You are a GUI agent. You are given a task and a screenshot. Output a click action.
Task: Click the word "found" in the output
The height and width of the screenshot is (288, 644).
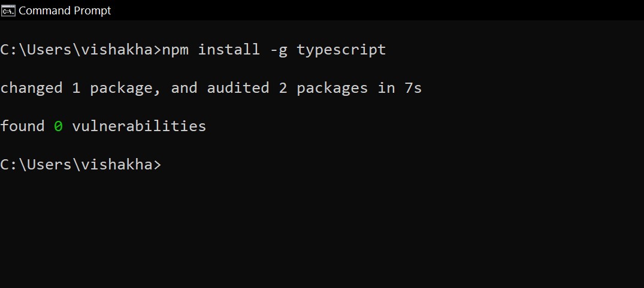click(x=22, y=126)
